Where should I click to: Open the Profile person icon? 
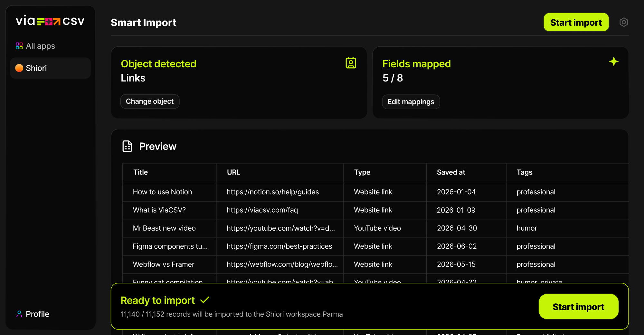point(19,314)
